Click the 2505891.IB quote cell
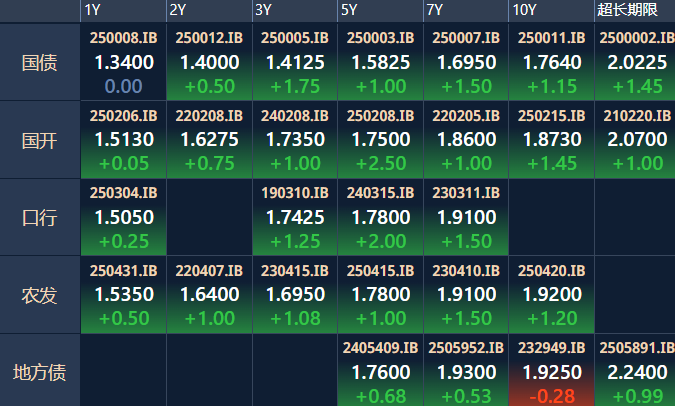675x406 pixels. pos(634,372)
